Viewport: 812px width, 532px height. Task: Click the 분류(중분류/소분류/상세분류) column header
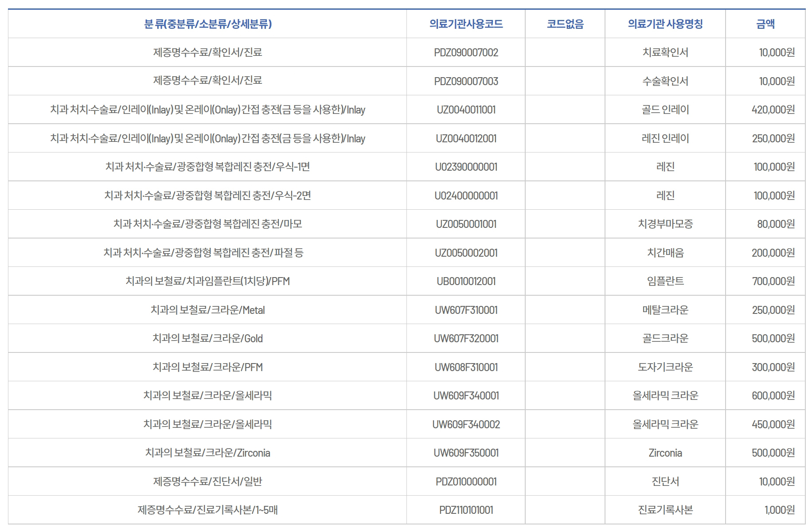(207, 24)
